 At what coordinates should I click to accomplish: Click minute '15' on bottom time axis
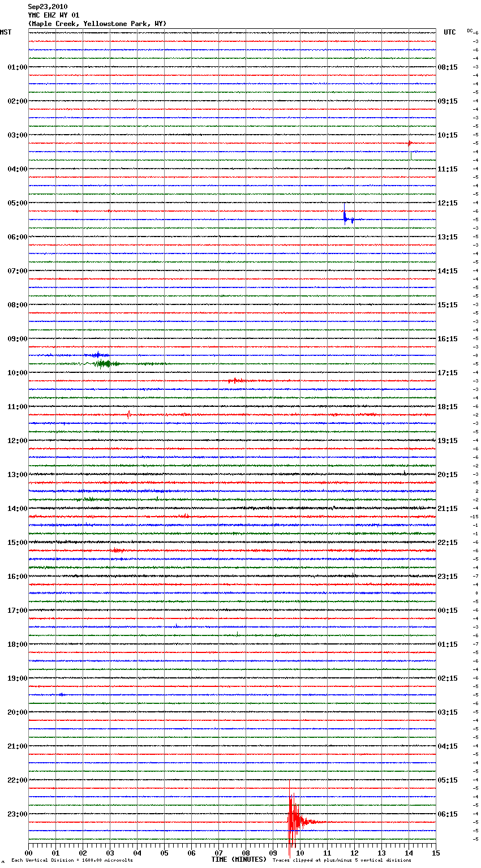pyautogui.click(x=436, y=853)
